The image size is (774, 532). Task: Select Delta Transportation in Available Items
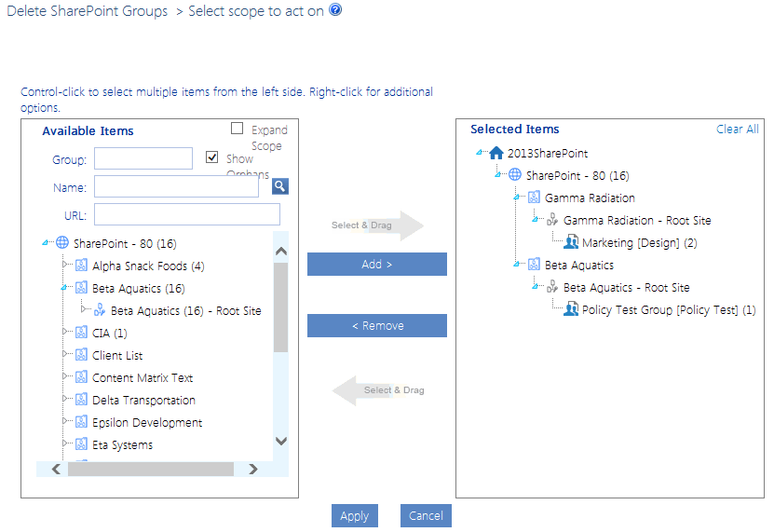click(143, 401)
